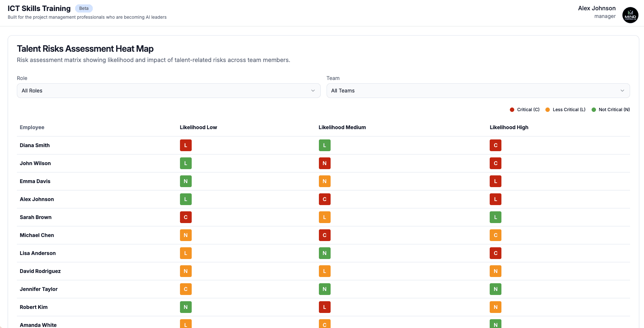Click the Beta badge next to title
644x328 pixels.
coord(84,8)
